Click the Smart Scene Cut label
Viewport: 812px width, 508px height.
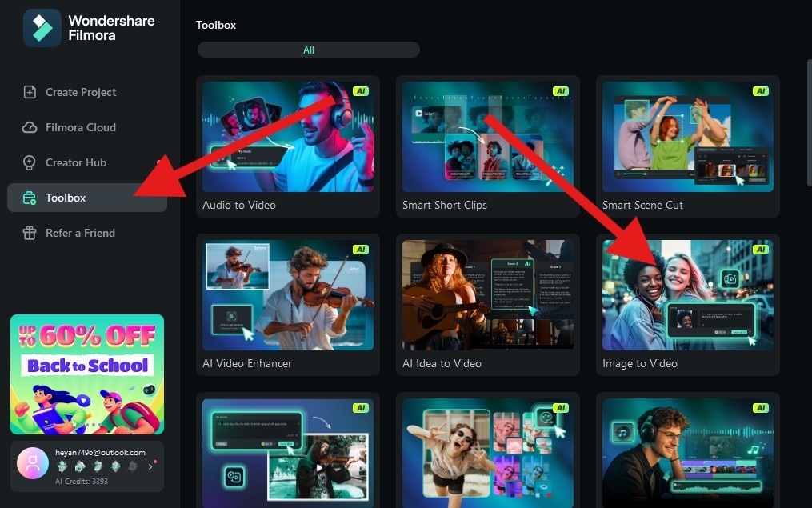[642, 205]
